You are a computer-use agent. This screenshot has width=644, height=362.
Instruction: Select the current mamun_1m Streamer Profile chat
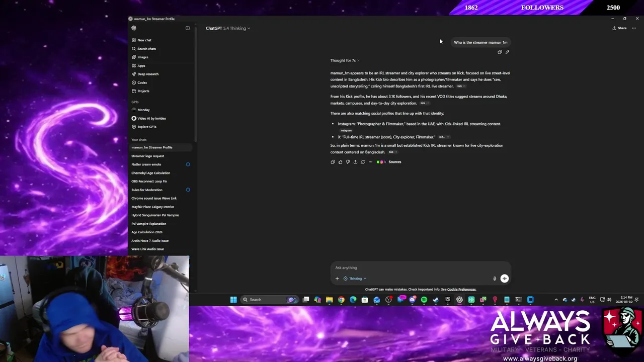click(161, 147)
